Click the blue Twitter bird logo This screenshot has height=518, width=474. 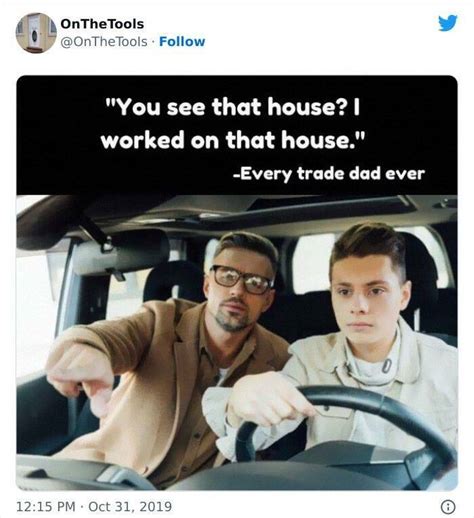(x=448, y=23)
